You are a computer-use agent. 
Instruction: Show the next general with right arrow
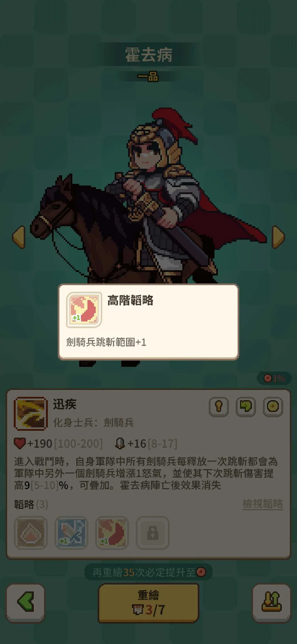(x=278, y=237)
